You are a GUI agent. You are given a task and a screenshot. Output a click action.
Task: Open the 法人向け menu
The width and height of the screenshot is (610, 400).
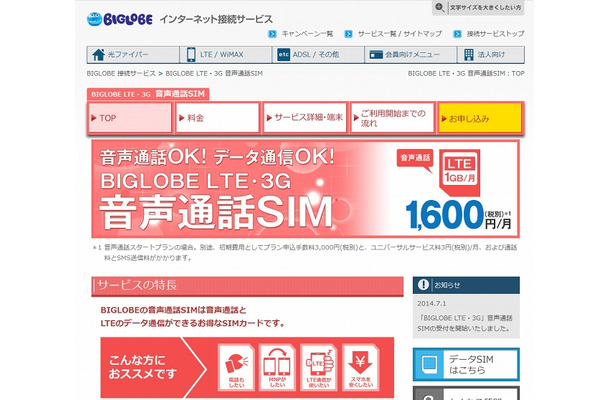point(491,54)
